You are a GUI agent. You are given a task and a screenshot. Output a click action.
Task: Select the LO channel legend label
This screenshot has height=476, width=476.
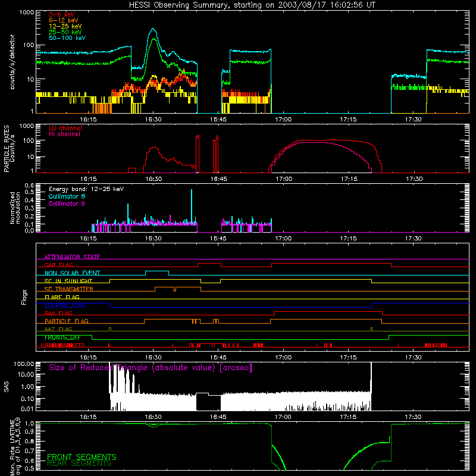pyautogui.click(x=65, y=128)
